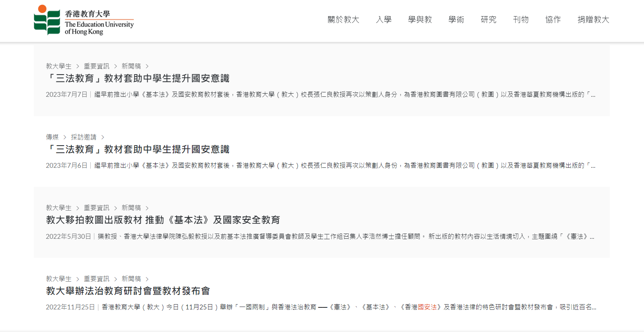Viewport: 644px width, 332px height.
Task: Open the 關於教大 menu
Action: point(343,19)
